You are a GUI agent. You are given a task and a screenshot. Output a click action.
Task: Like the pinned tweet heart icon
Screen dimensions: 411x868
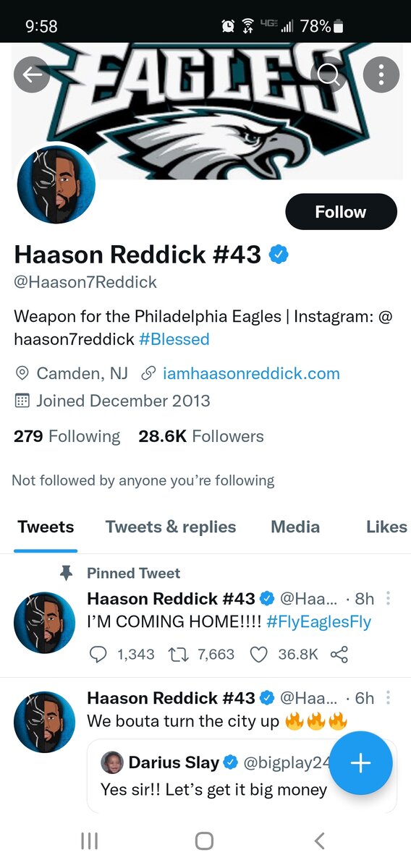(258, 655)
